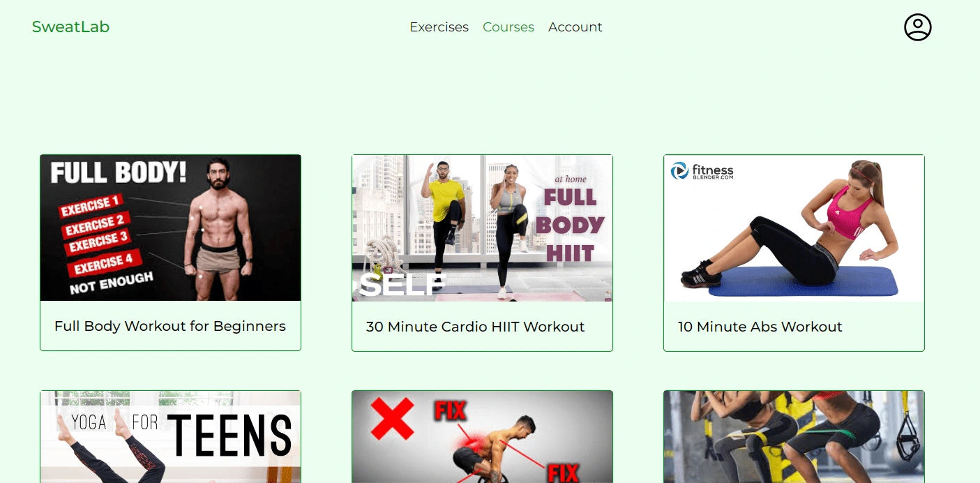The height and width of the screenshot is (483, 980).
Task: Click the 10 Minute Abs Workout title
Action: click(x=760, y=327)
